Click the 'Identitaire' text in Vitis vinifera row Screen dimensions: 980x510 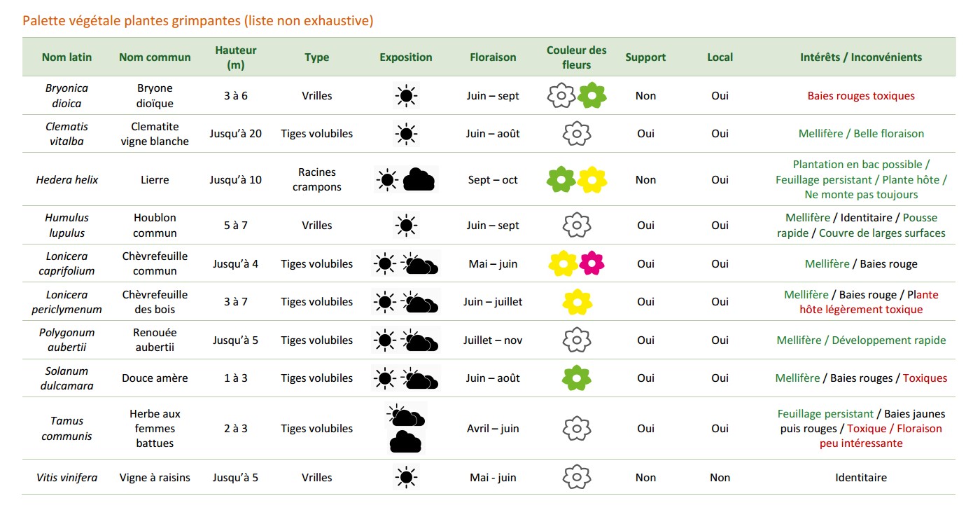click(x=861, y=477)
